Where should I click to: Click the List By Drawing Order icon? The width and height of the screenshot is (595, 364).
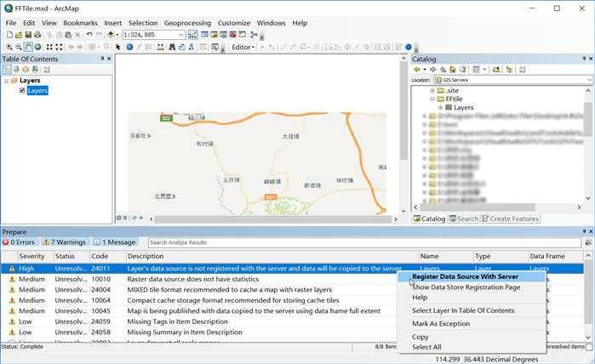coord(7,70)
